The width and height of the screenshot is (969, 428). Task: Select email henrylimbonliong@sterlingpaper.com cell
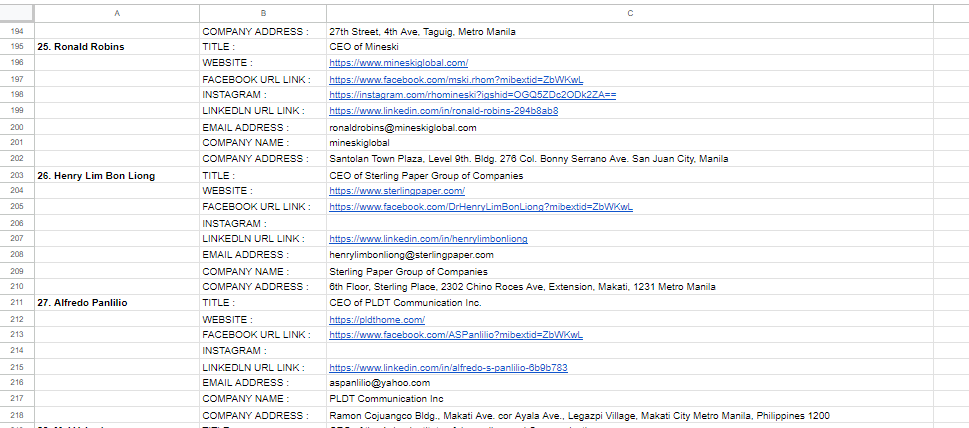[630, 254]
